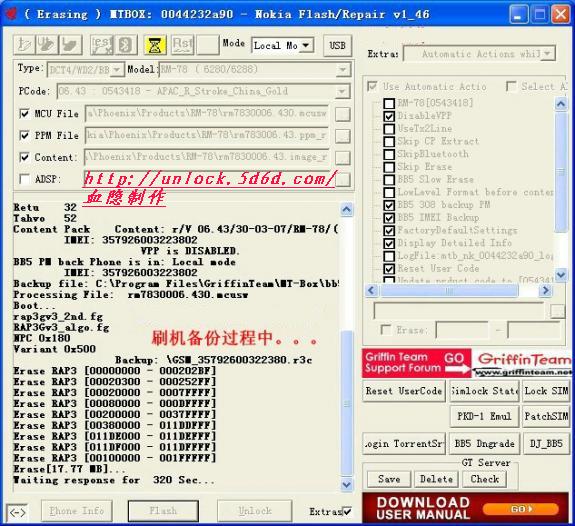Click the orange GO button on manual banner
Screen dimensions: 575x526
coord(521,509)
